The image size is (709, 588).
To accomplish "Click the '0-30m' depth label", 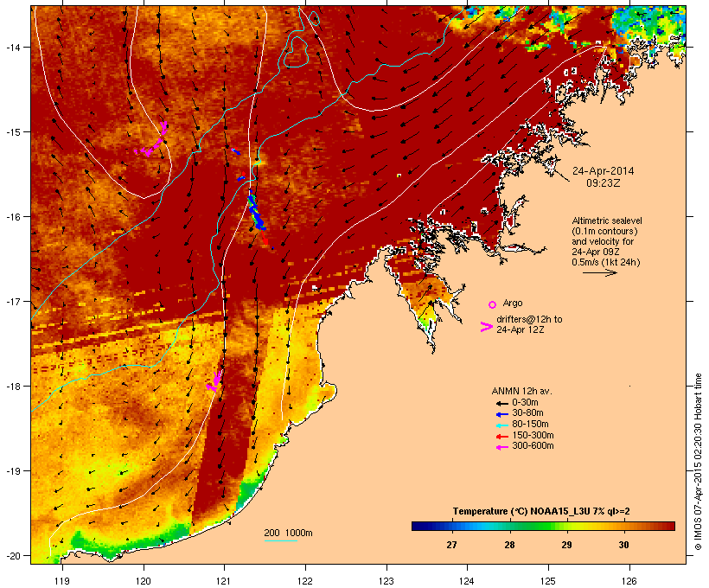I will [x=525, y=403].
